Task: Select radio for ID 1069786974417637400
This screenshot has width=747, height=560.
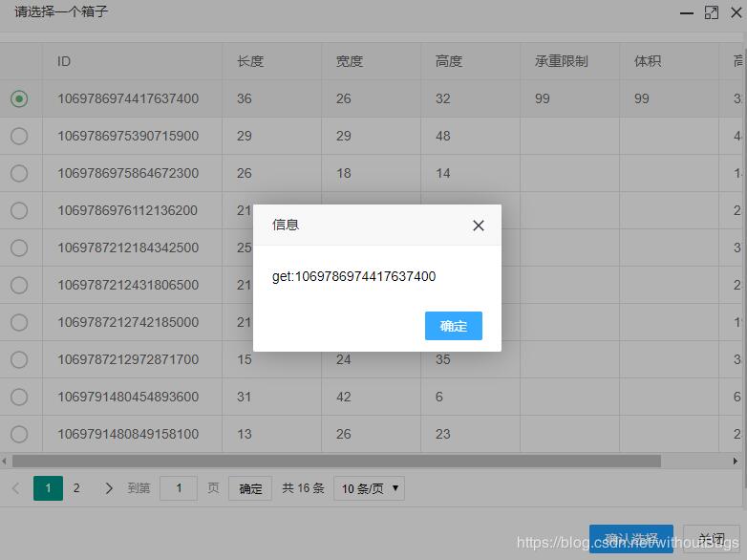Action: coord(19,98)
